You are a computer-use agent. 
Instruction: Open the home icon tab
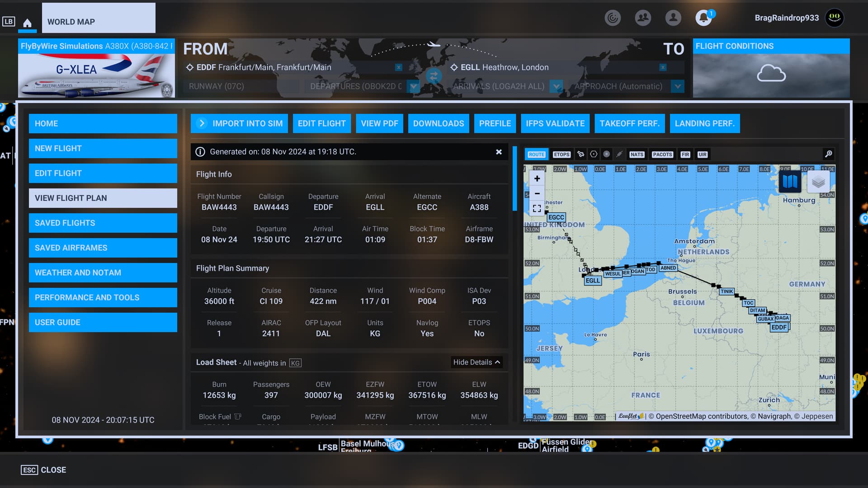(x=28, y=23)
